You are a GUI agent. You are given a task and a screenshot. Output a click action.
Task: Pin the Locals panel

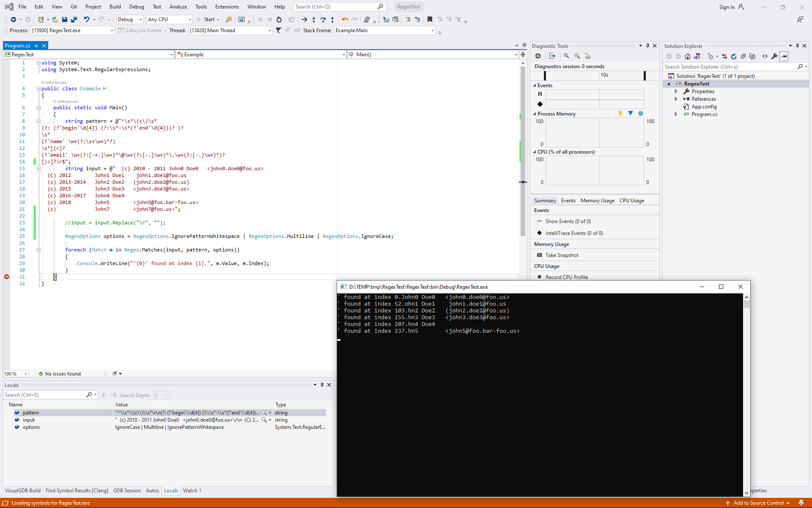[322, 385]
